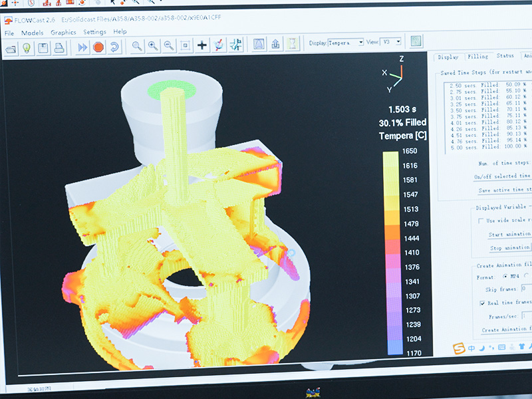The image size is (532, 399).
Task: Open the File menu
Action: click(x=9, y=33)
